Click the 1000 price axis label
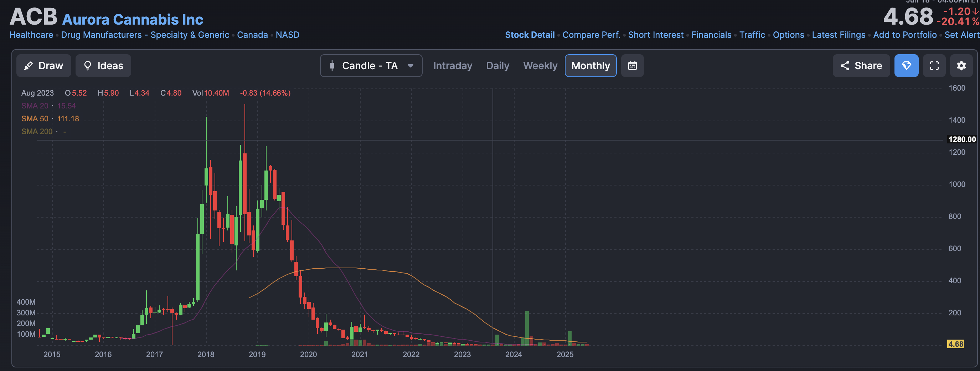Viewport: 980px width, 371px height. [x=956, y=184]
